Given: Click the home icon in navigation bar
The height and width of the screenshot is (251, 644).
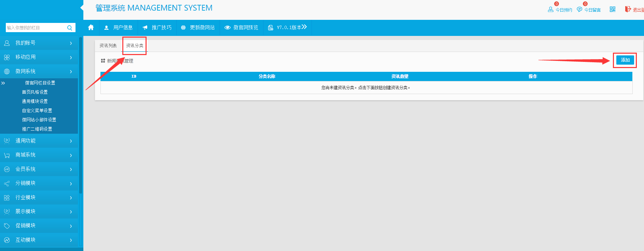Looking at the screenshot, I should pos(91,27).
